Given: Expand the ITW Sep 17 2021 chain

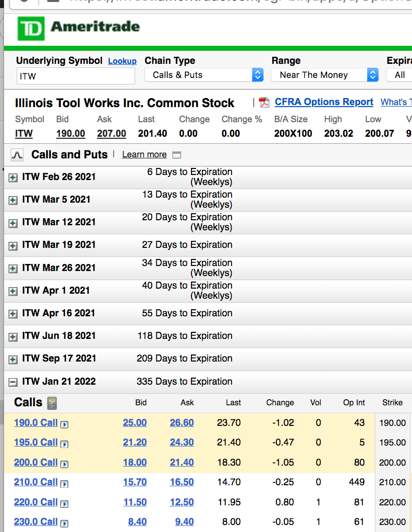Looking at the screenshot, I should 13,360.
